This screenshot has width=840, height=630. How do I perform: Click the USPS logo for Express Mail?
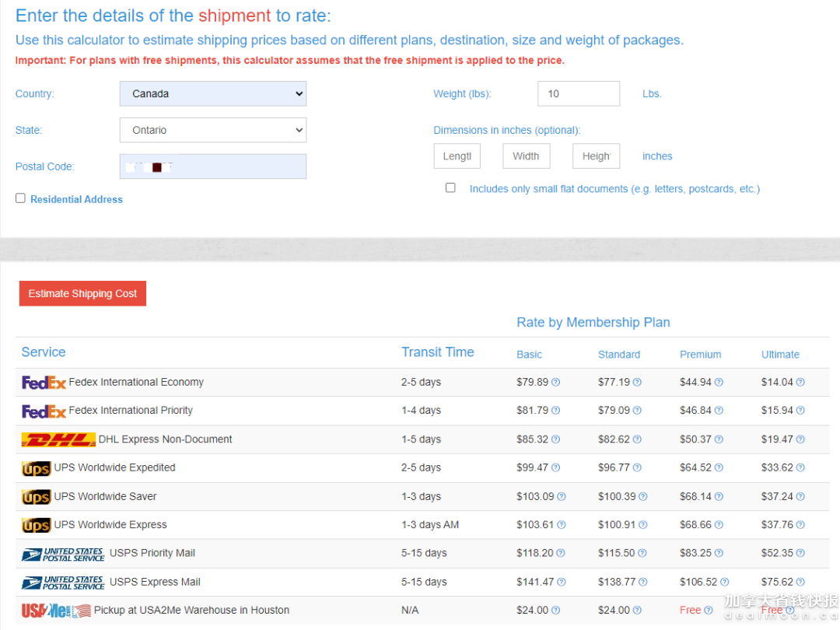click(63, 583)
